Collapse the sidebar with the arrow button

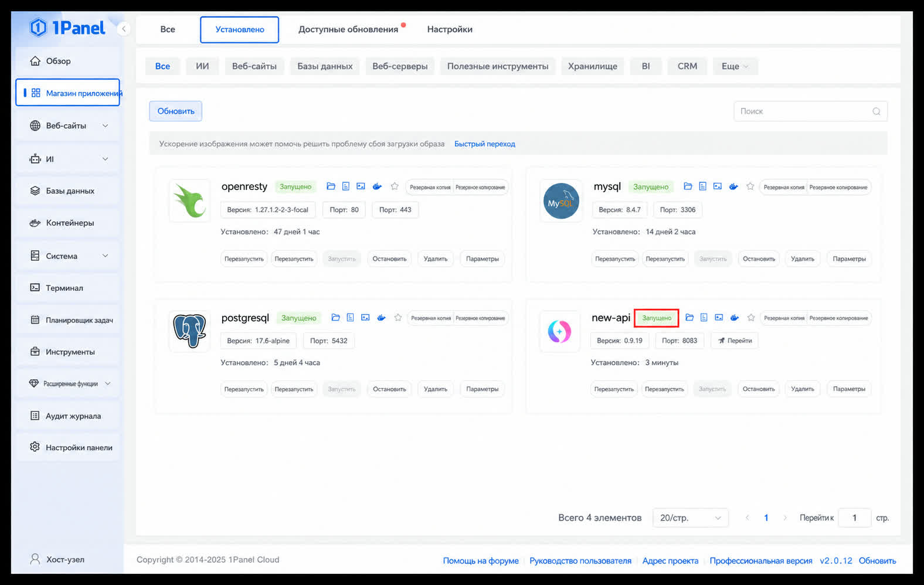point(124,29)
